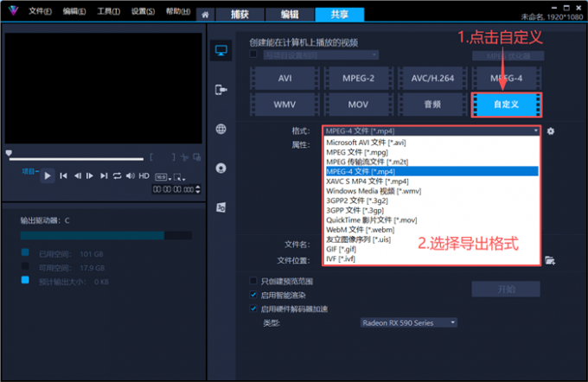588x382 pixels.
Task: Select MPEG 传输流文件 [*.m2t] option
Action: pyautogui.click(x=431, y=162)
